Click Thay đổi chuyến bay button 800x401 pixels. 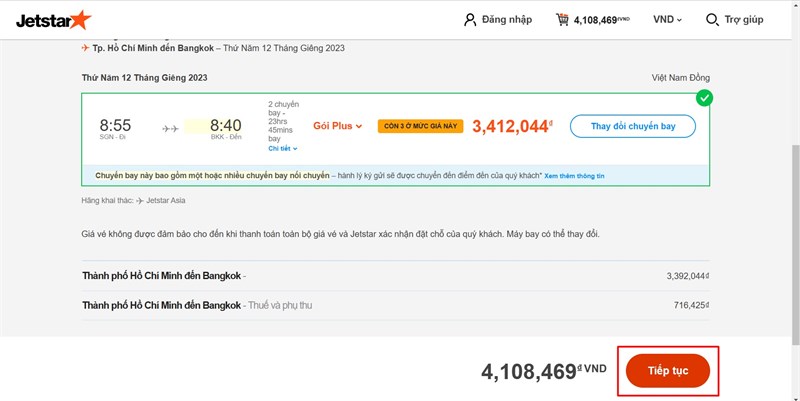[x=632, y=126]
